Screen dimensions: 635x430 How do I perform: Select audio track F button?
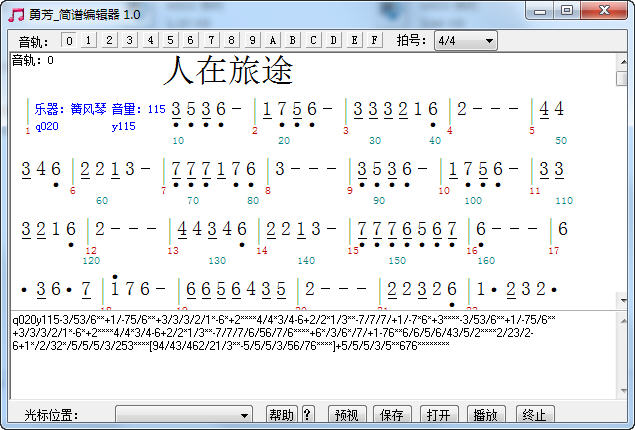[374, 41]
